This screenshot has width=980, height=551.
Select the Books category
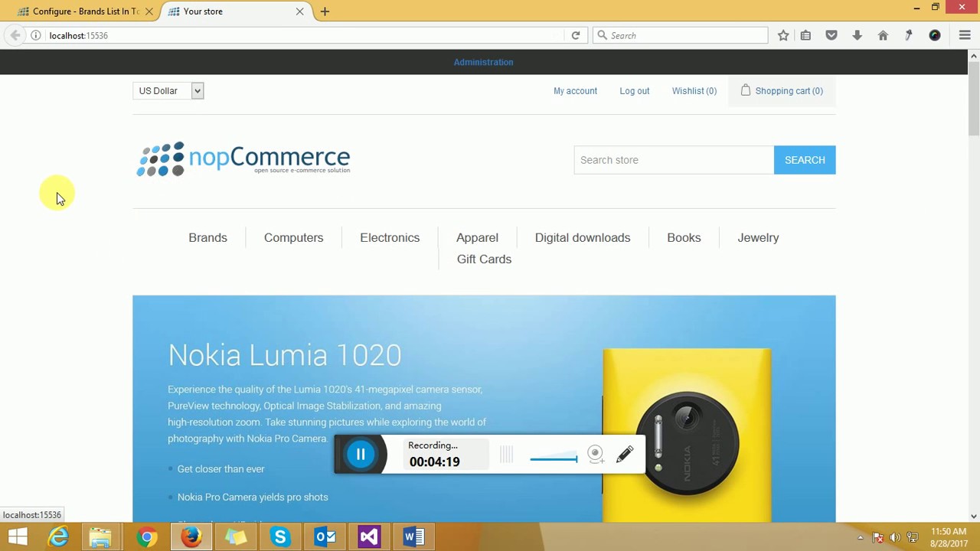pos(684,237)
